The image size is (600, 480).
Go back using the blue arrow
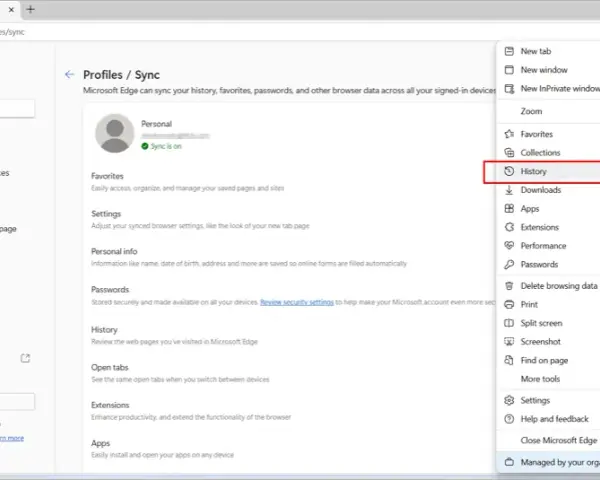pyautogui.click(x=69, y=74)
